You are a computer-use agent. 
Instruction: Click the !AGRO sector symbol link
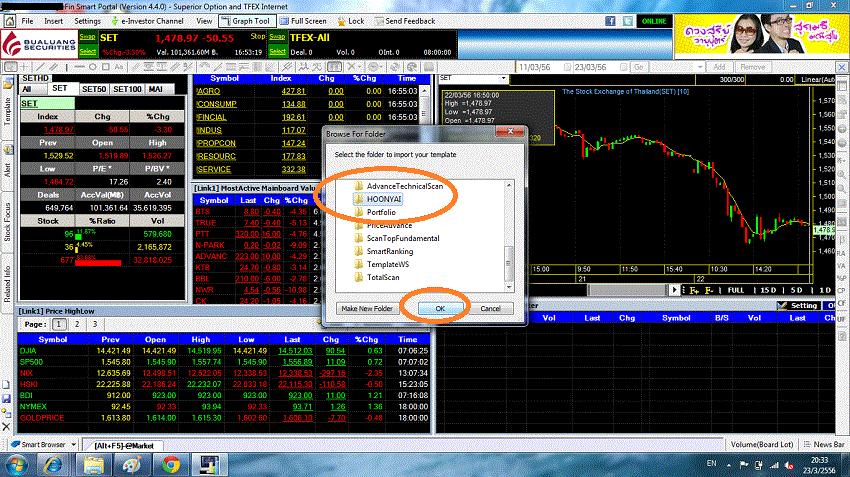pyautogui.click(x=208, y=91)
